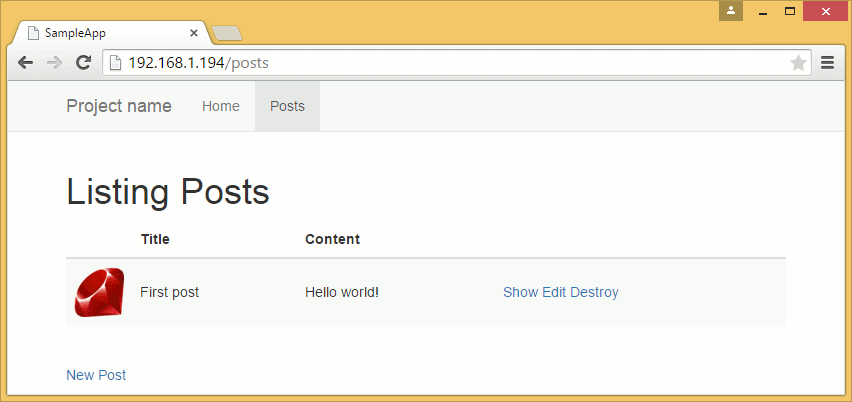
Task: Maximize the browser window
Action: pos(790,11)
